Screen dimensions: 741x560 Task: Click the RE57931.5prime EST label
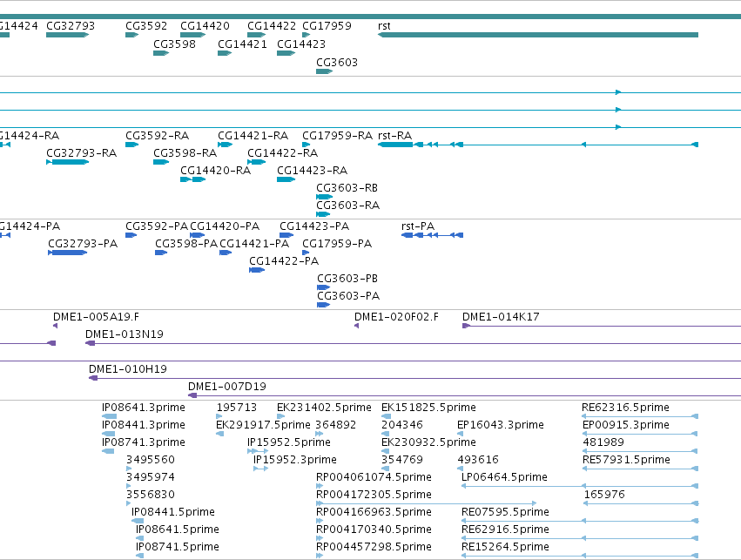(x=626, y=460)
